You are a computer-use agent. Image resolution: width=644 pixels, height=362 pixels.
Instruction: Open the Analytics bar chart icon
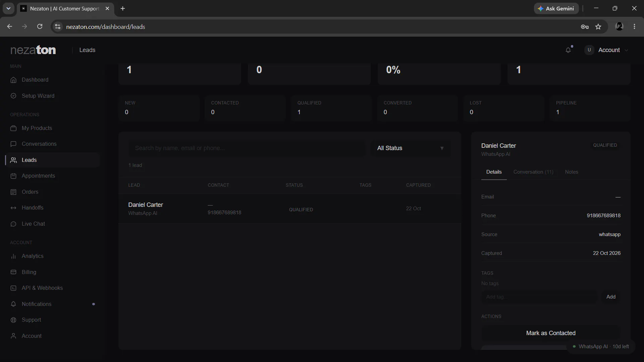(13, 256)
